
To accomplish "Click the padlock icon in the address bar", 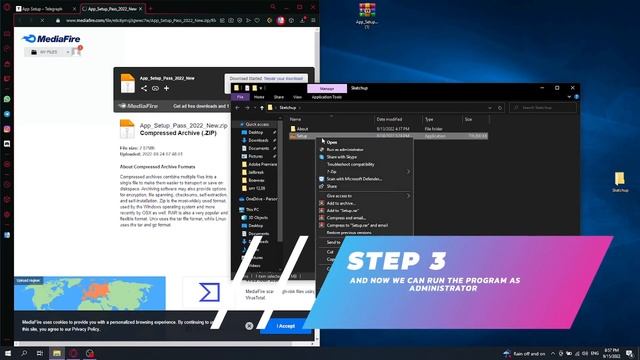I will coord(58,20).
